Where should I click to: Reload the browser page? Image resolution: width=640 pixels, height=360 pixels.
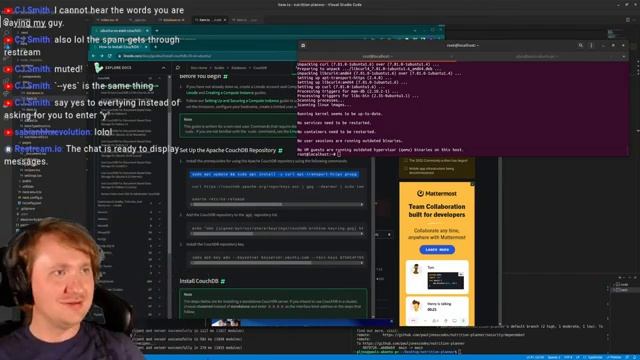(x=110, y=56)
